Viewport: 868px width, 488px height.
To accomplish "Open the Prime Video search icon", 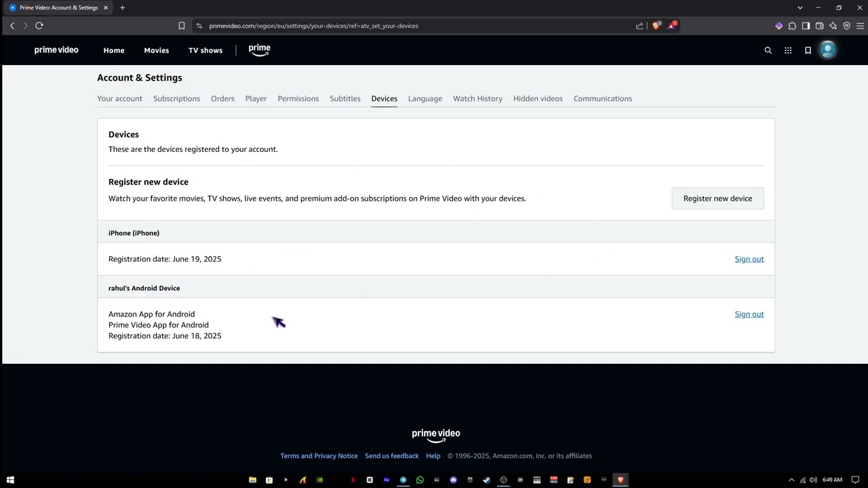I will (x=768, y=50).
